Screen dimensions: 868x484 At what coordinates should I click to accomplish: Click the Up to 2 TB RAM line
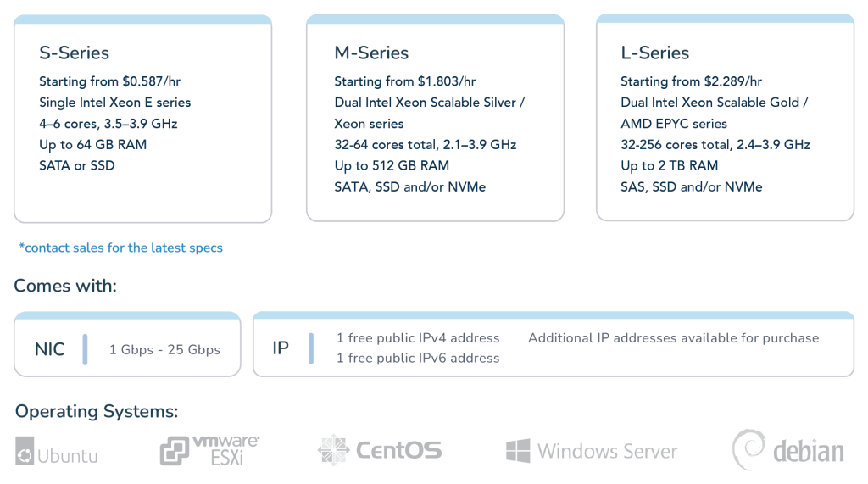click(670, 165)
